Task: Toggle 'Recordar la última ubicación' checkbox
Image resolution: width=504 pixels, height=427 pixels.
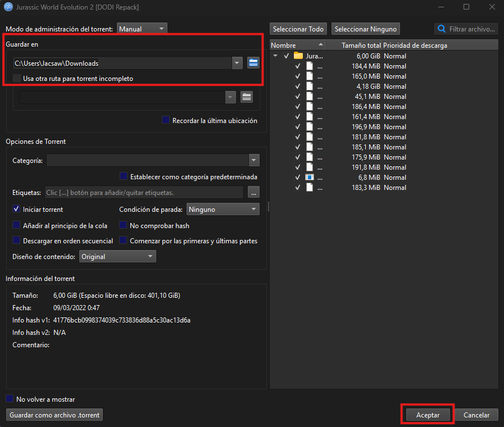Action: tap(166, 120)
